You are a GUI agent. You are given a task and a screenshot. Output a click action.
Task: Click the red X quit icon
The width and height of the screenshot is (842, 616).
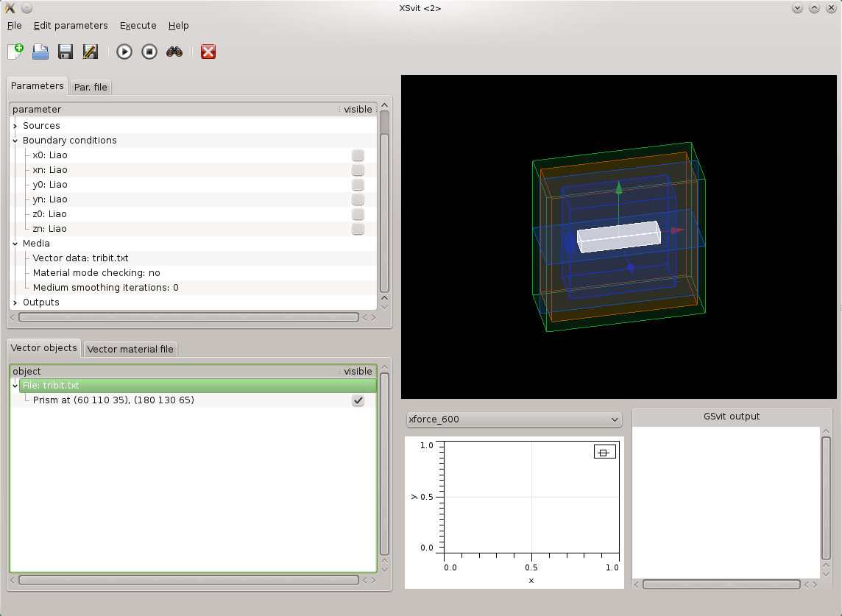pos(208,52)
